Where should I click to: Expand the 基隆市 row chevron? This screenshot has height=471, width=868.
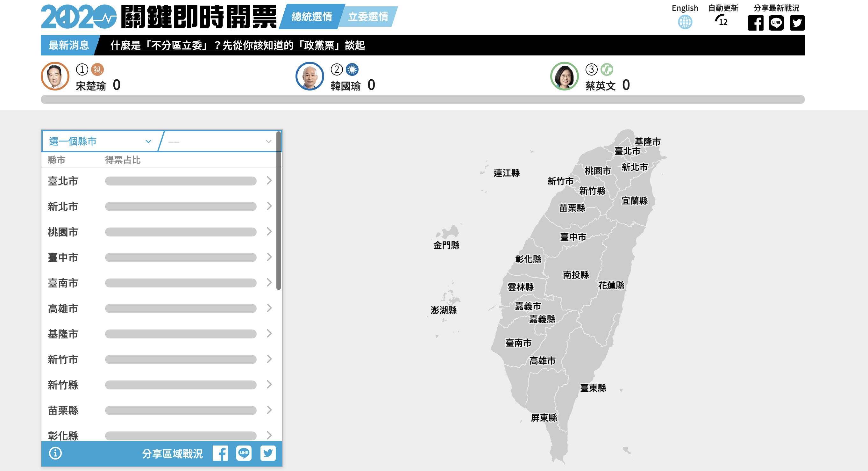(x=269, y=333)
